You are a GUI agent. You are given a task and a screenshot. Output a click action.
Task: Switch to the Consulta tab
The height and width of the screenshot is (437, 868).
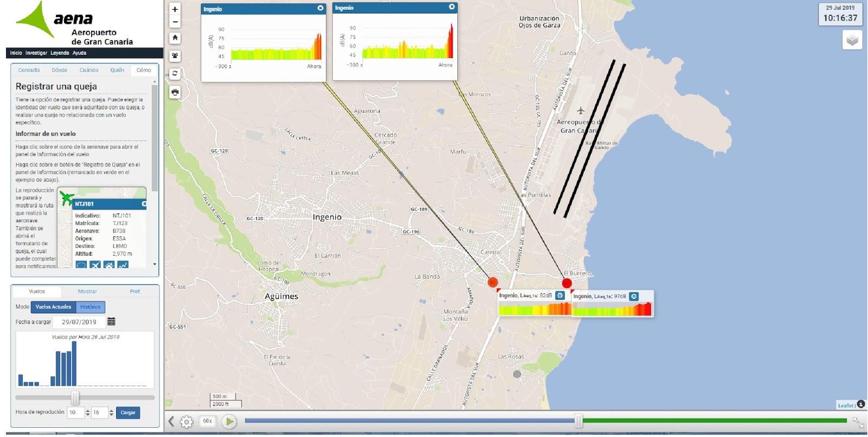29,70
